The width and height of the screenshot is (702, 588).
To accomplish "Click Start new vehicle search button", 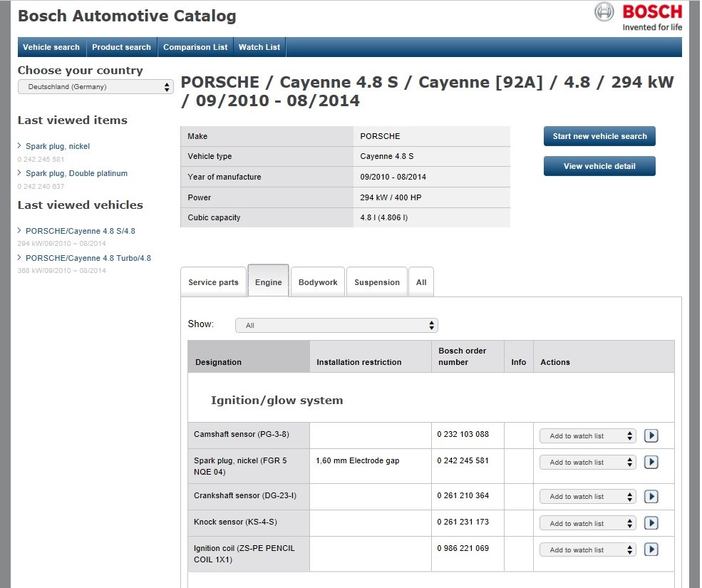I will tap(599, 136).
